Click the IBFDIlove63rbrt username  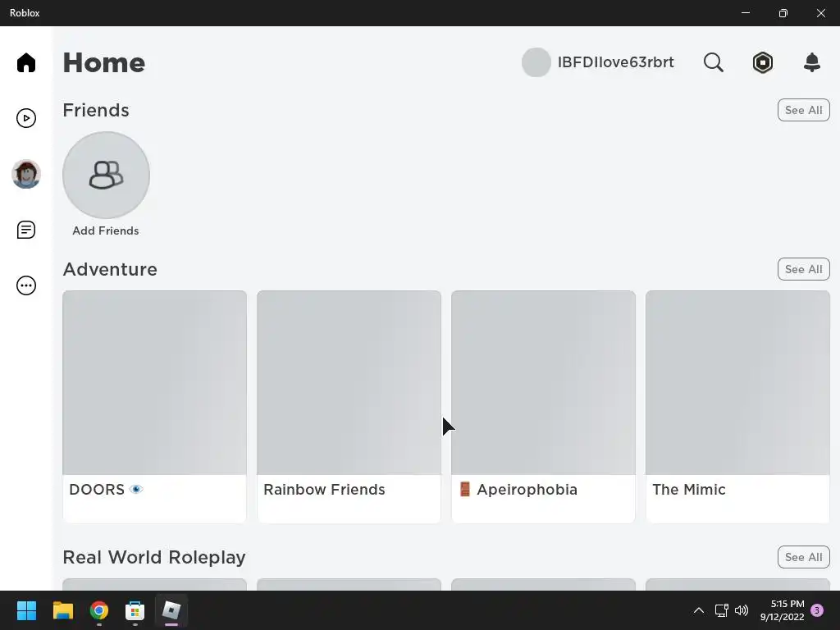coord(615,62)
